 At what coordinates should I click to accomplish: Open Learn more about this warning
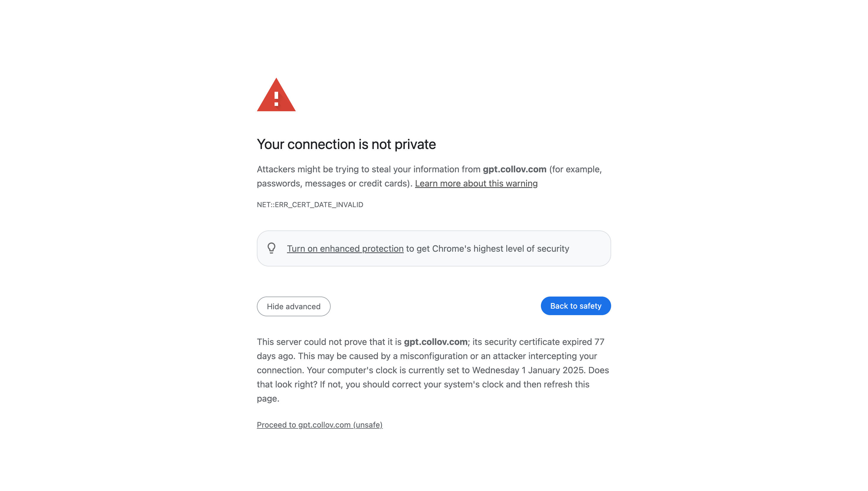(476, 184)
